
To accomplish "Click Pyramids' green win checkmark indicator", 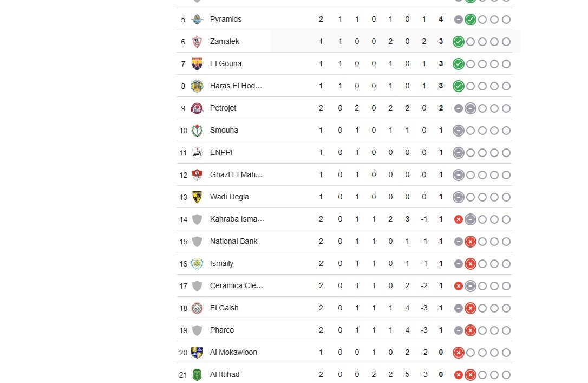I will [x=471, y=20].
